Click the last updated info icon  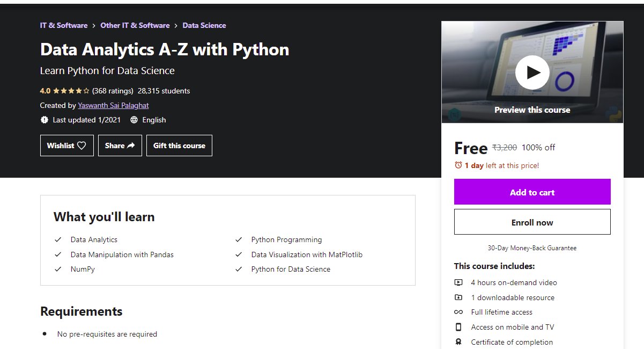click(45, 120)
